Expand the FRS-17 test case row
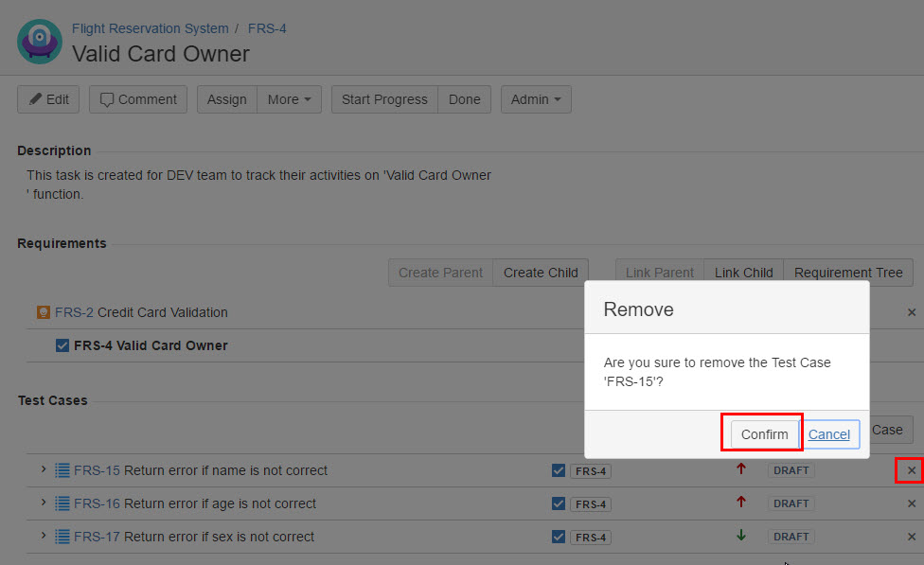The width and height of the screenshot is (924, 565). 44,536
